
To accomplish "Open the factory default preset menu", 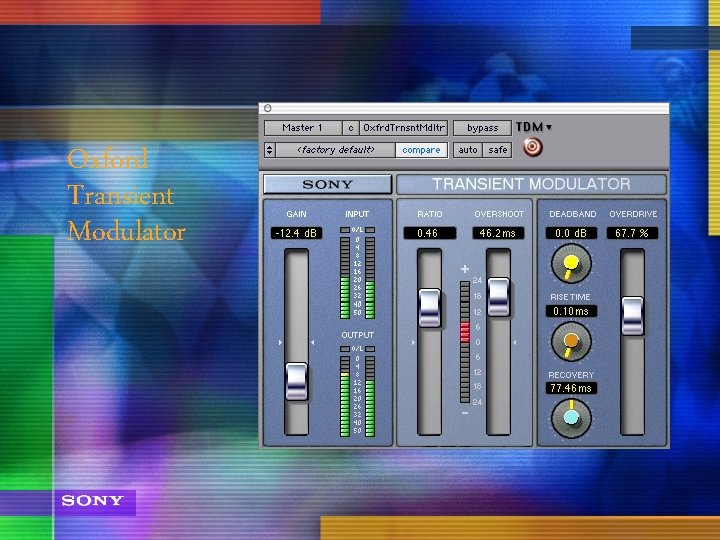I will click(336, 150).
